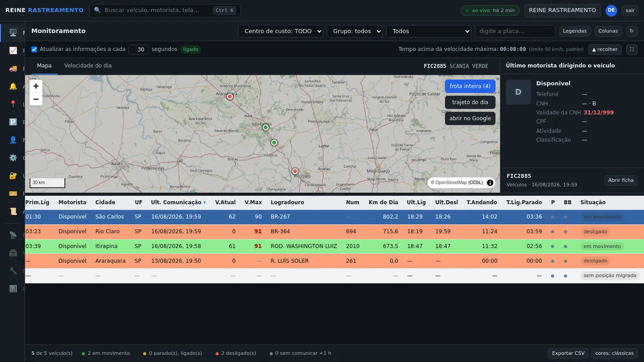Switch color scheme via 'cores: clássicas'
This screenshot has height=362, width=644.
pos(615,353)
